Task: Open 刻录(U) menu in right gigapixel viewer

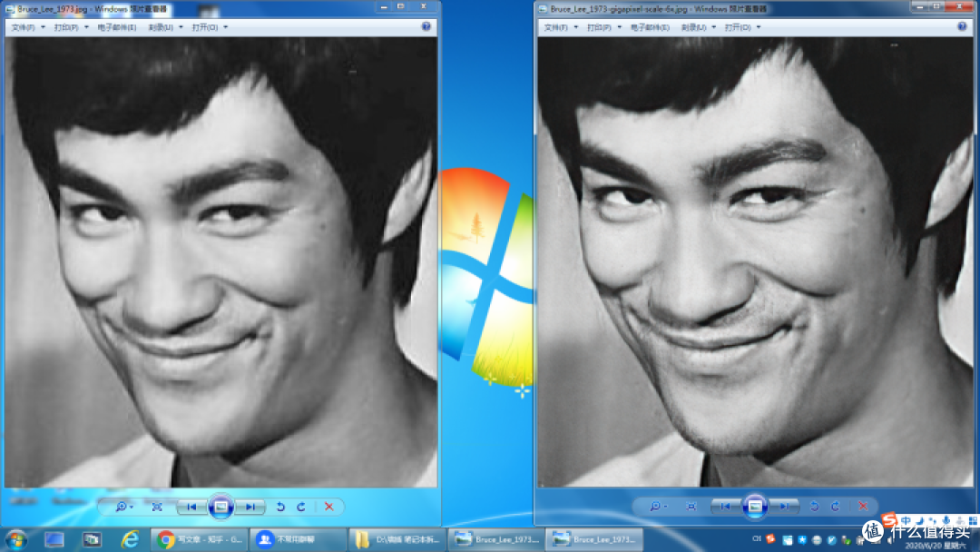Action: (x=694, y=27)
